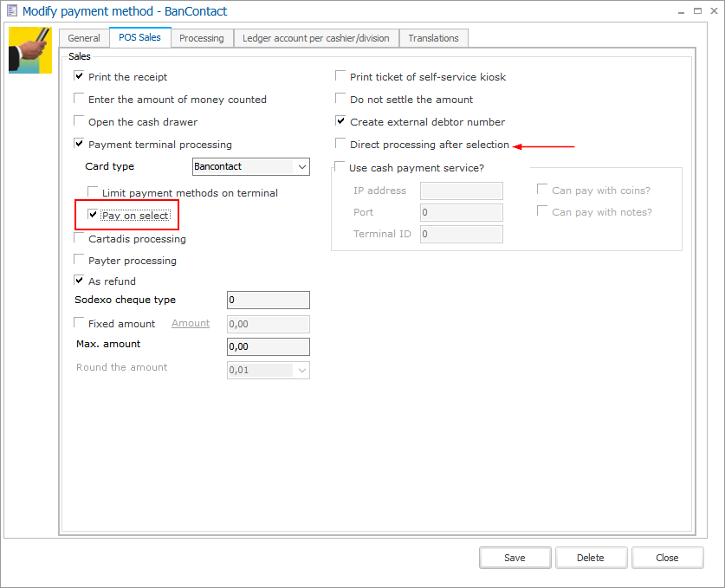Screen dimensions: 725x588
Task: Click the Sodexo cheque type field
Action: point(268,300)
